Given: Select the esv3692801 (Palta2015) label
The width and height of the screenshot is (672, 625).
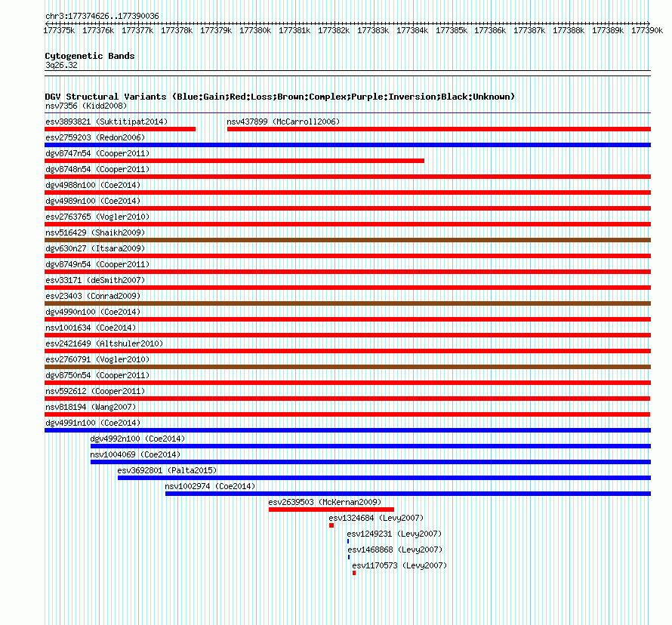Looking at the screenshot, I should (167, 470).
